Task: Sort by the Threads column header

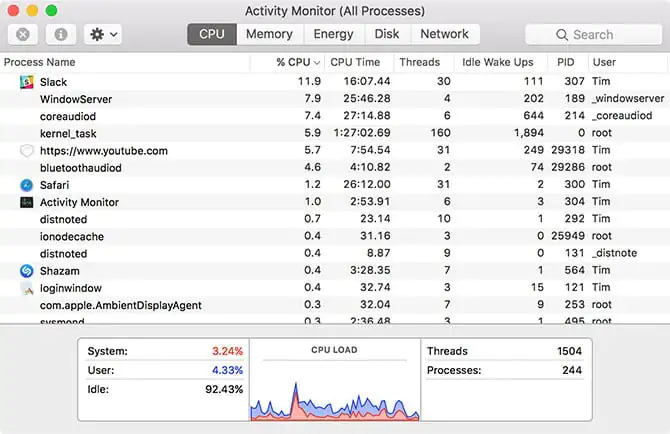Action: point(419,62)
